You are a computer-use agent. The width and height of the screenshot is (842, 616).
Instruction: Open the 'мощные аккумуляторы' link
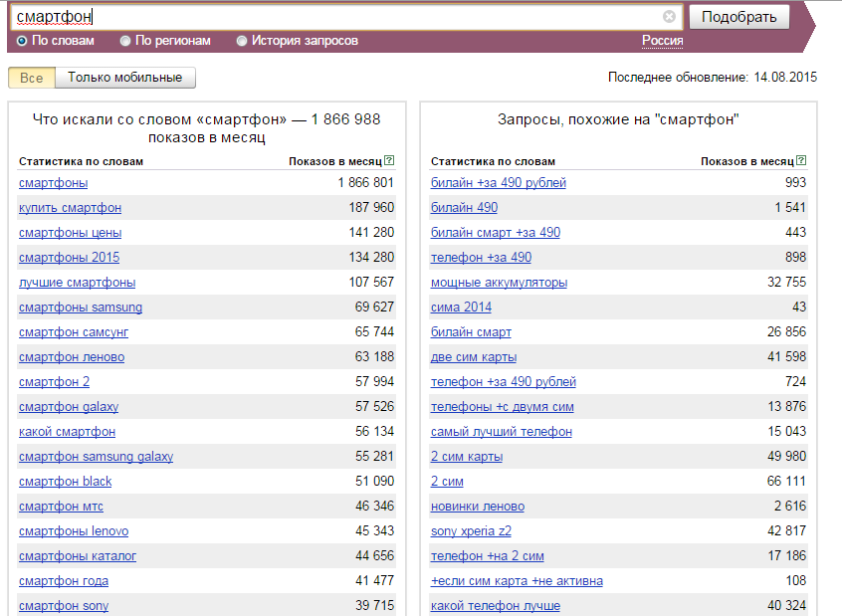pos(499,283)
